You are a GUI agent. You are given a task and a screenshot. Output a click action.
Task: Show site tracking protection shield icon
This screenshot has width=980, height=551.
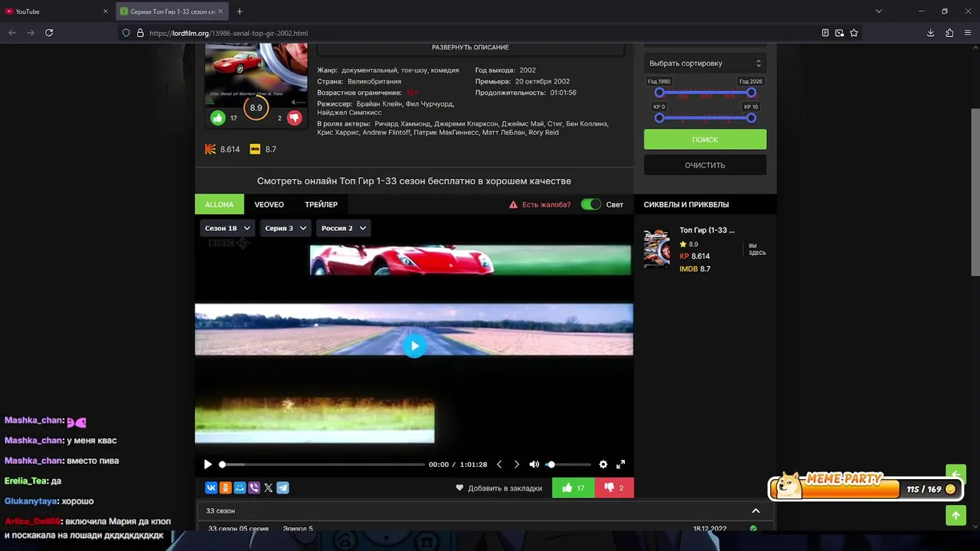point(126,33)
